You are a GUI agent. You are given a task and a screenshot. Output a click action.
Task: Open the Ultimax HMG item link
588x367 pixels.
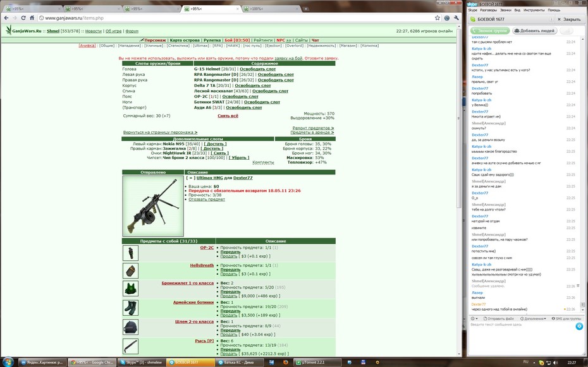pos(210,178)
